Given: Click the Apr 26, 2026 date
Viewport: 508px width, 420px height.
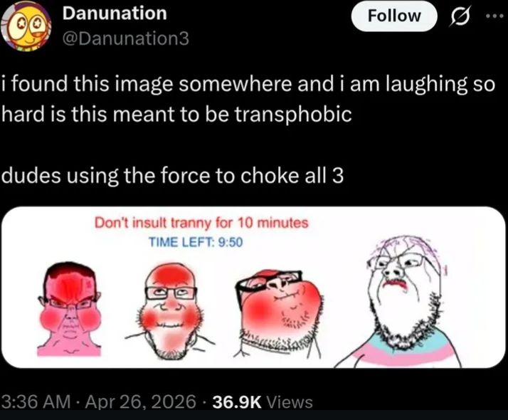Looking at the screenshot, I should (141, 402).
